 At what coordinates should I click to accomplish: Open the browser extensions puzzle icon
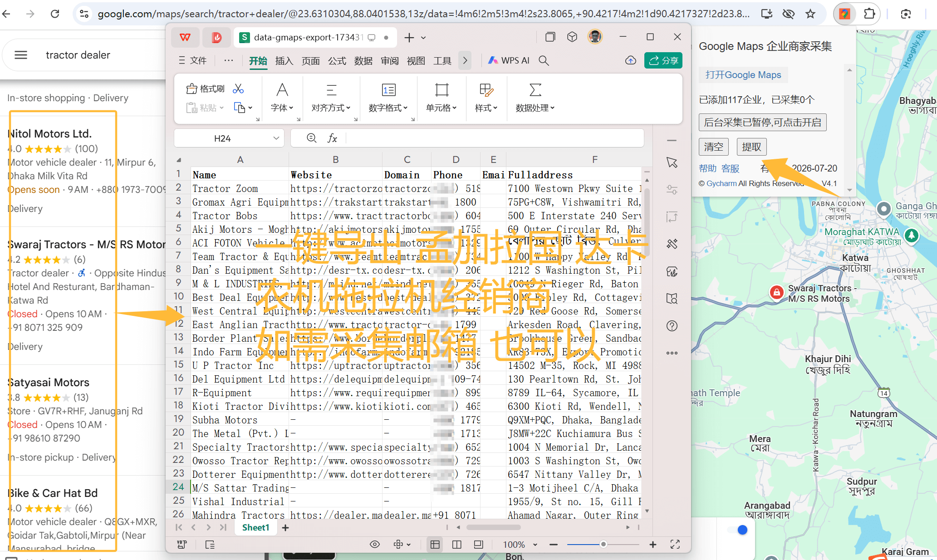pyautogui.click(x=868, y=14)
